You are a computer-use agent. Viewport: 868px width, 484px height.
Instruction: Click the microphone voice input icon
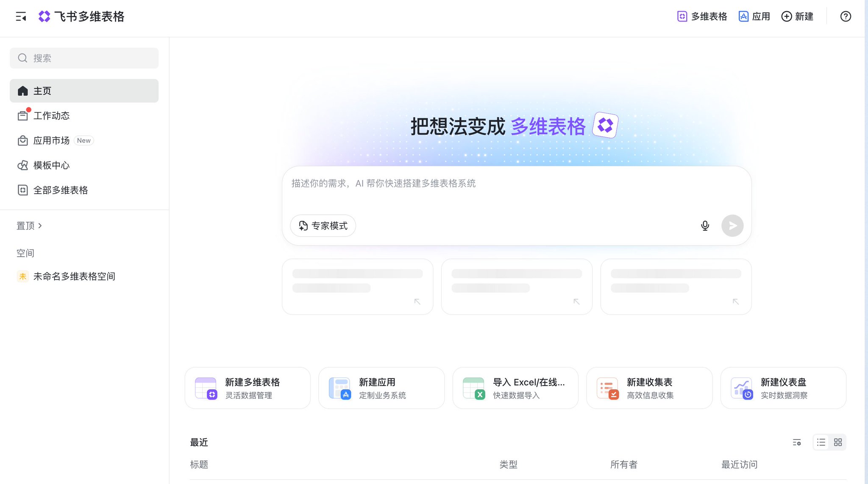pyautogui.click(x=705, y=226)
